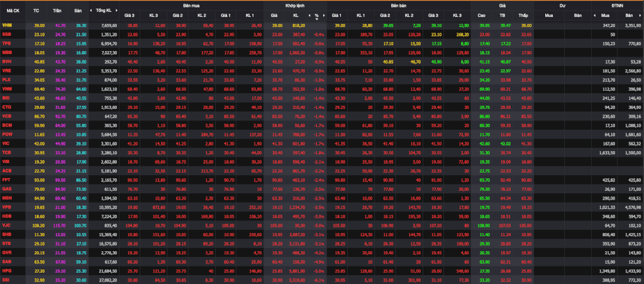The image size is (644, 284).
Task: Open the VHM ticker symbol
Action: tap(6, 25)
